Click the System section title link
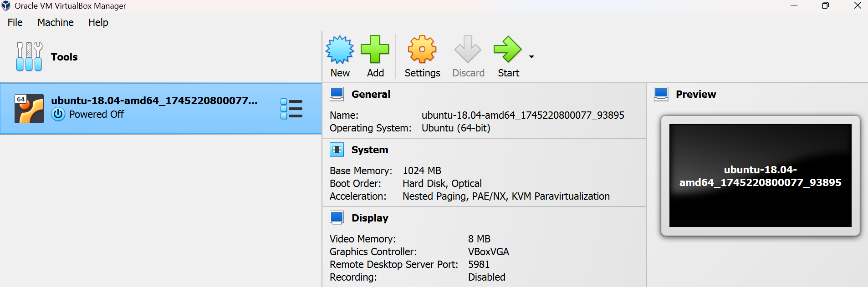Screen dimensions: 868x287 tap(370, 150)
